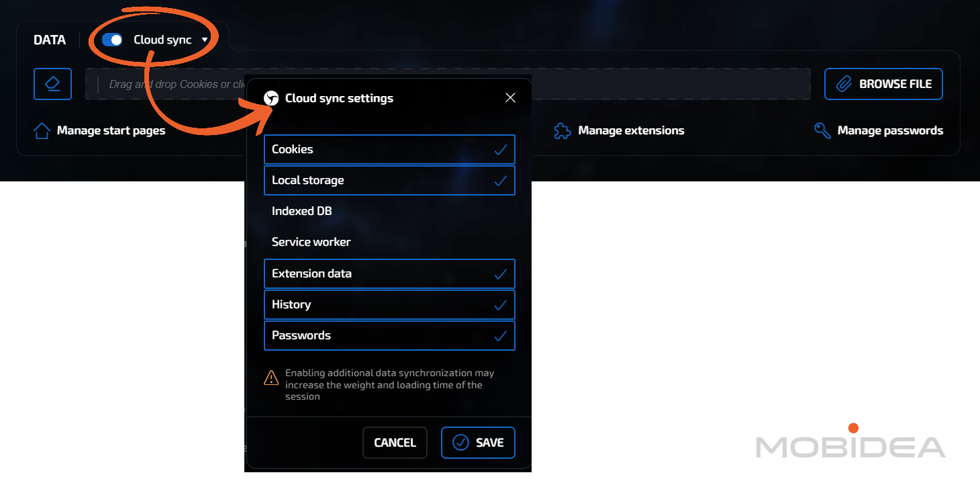Close the Cloud sync settings dialog
Viewport: 980px width, 483px height.
[510, 98]
